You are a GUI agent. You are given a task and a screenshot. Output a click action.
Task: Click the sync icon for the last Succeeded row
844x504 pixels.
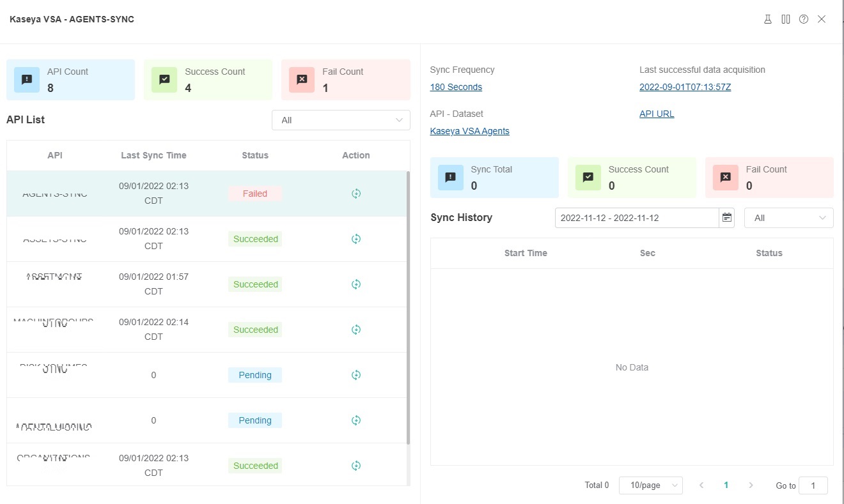[x=356, y=466]
